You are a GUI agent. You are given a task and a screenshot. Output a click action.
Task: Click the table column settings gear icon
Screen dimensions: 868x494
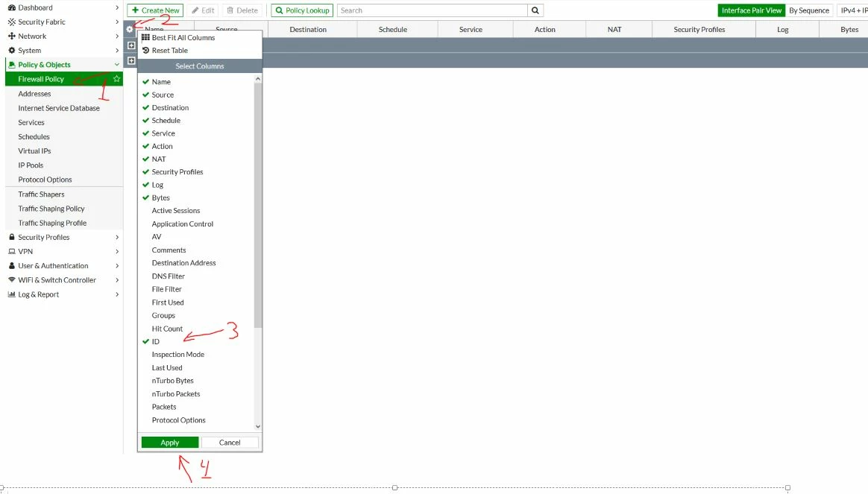tap(130, 29)
